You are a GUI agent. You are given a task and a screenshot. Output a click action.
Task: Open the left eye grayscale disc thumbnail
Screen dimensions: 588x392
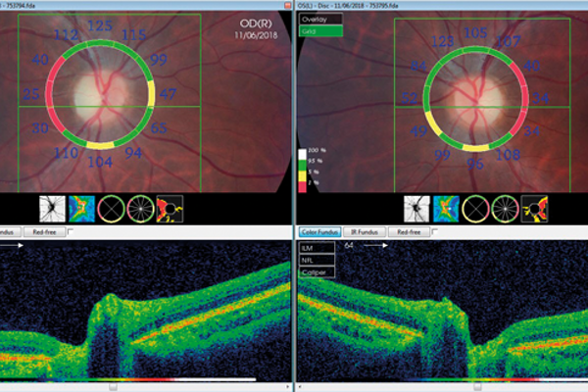(x=417, y=208)
